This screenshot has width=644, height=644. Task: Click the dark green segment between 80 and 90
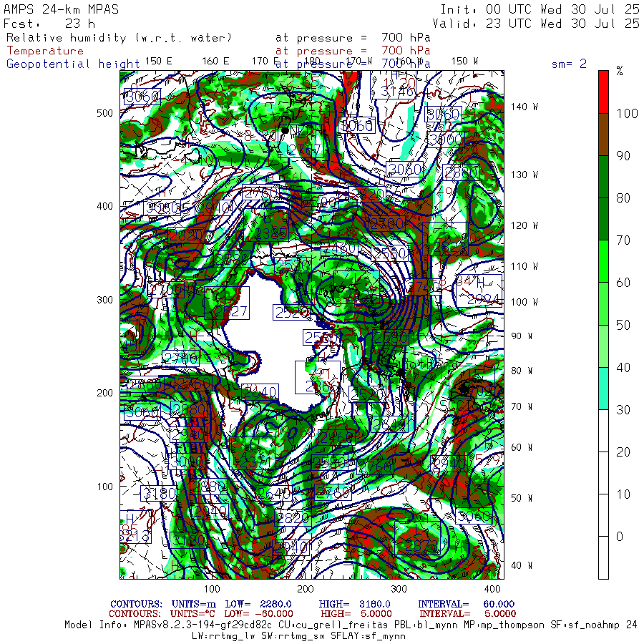(603, 177)
